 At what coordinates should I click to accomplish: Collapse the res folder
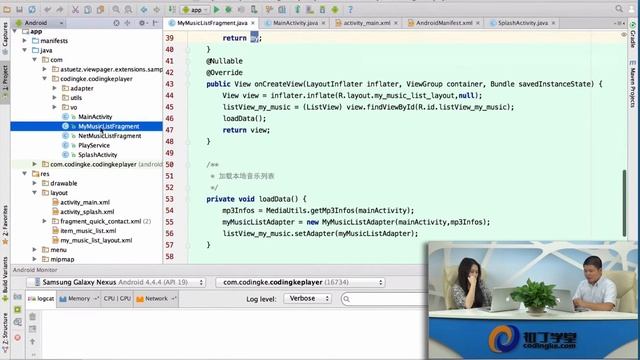pos(24,173)
